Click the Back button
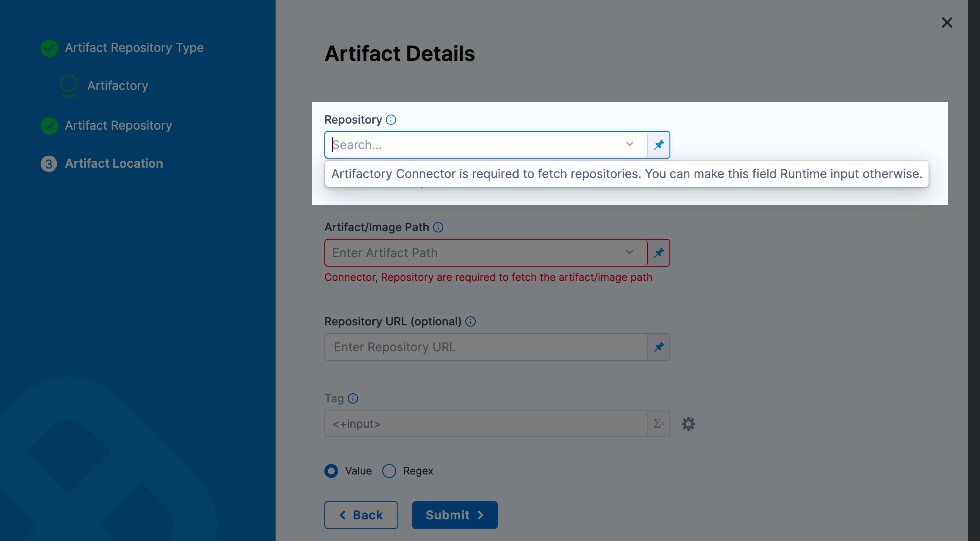This screenshot has height=541, width=980. click(361, 515)
